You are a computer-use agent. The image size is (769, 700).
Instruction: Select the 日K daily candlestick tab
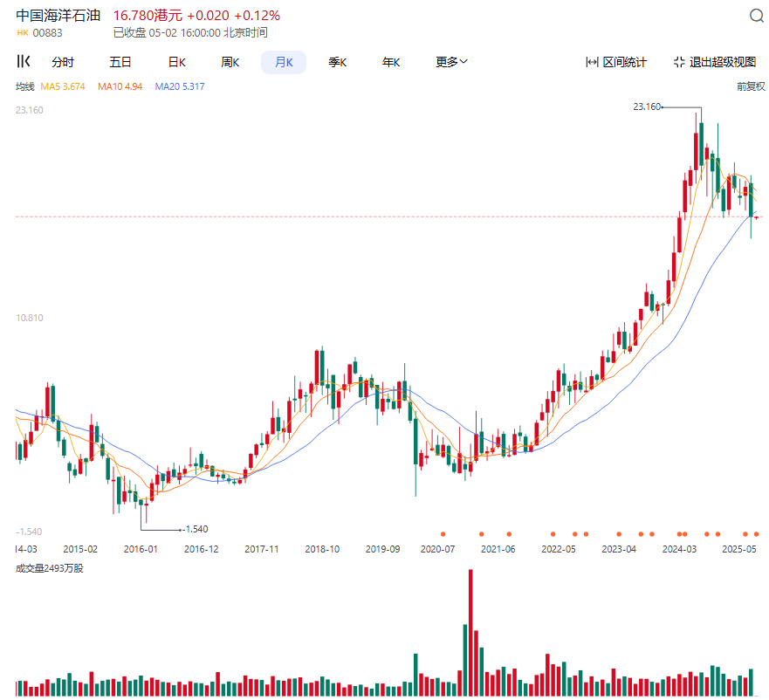pyautogui.click(x=177, y=62)
